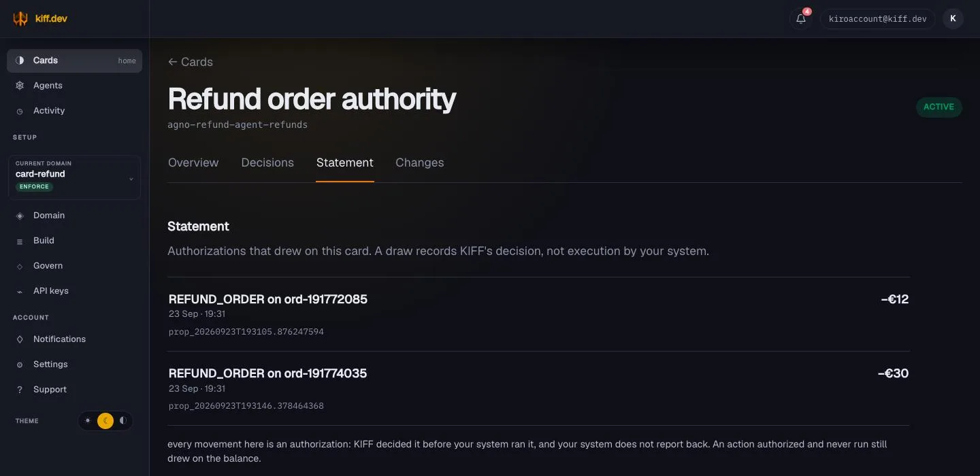Open the K user avatar
The height and width of the screenshot is (476, 980).
point(953,19)
